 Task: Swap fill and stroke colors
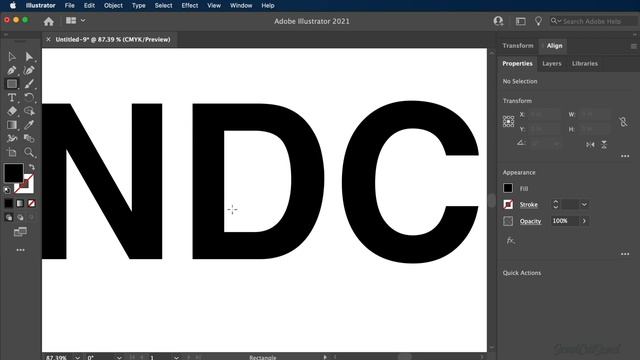pyautogui.click(x=31, y=167)
